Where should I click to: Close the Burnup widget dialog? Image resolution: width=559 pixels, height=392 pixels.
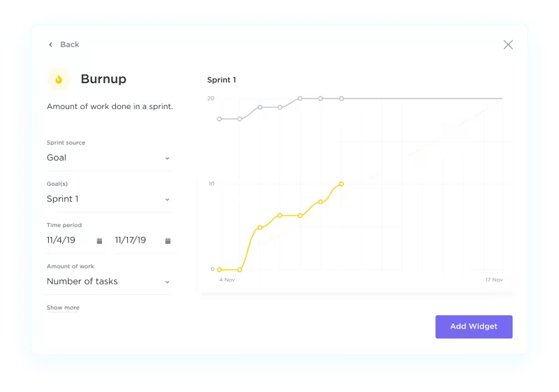click(508, 45)
